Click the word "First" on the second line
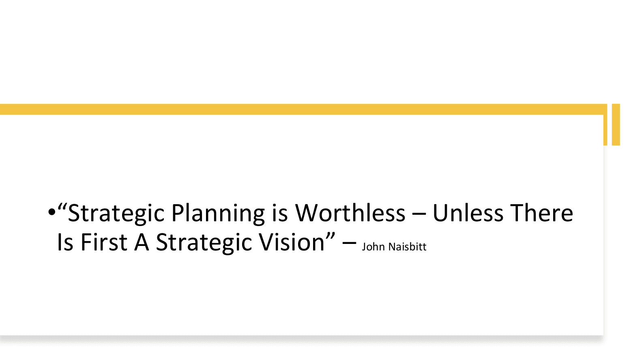The width and height of the screenshot is (644, 359). tap(104, 242)
